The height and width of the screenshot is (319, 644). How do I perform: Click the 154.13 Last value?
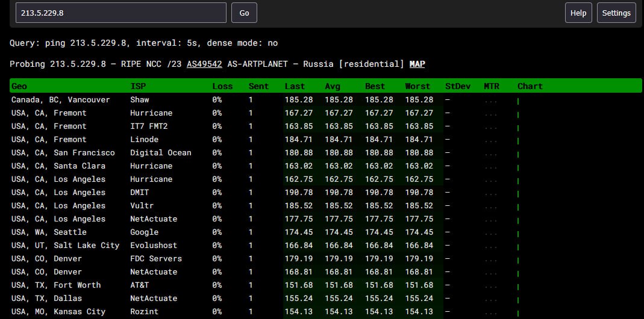299,312
